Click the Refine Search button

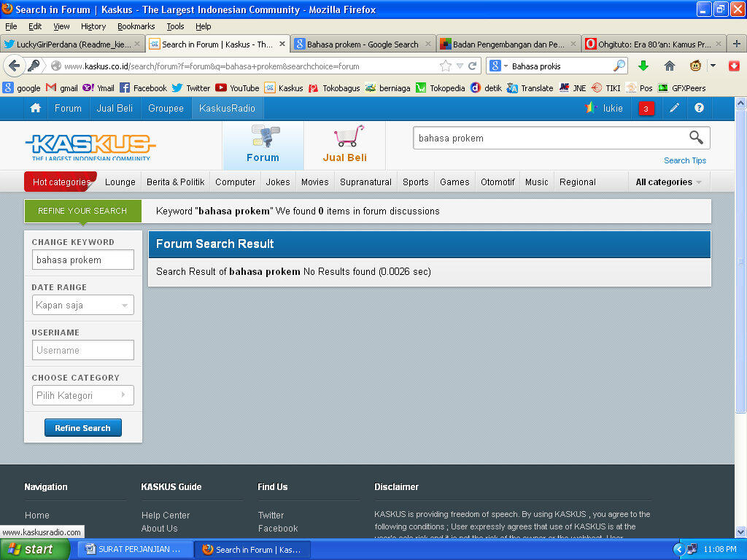click(83, 427)
